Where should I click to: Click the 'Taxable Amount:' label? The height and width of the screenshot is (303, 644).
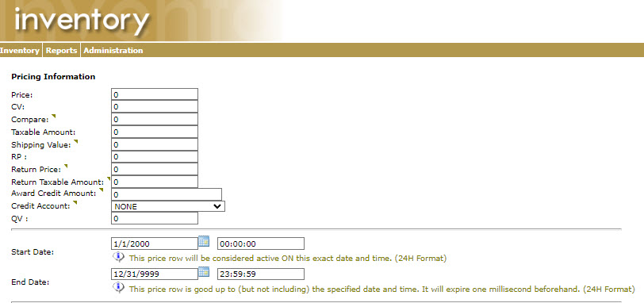pos(44,132)
